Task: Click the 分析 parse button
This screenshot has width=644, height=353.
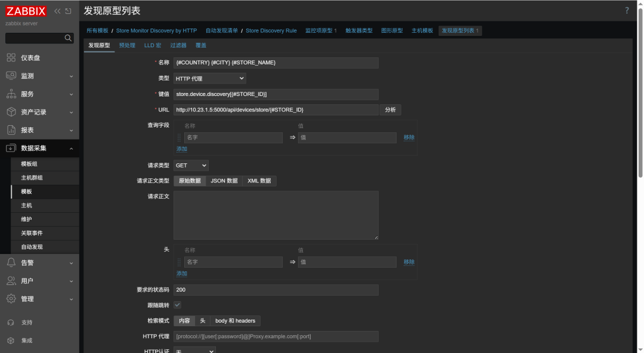Action: tap(390, 110)
